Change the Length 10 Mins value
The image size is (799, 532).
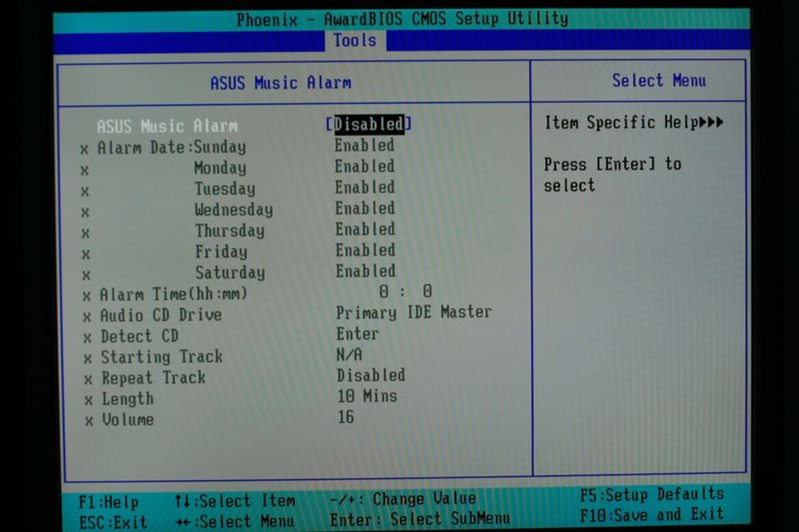tap(367, 396)
